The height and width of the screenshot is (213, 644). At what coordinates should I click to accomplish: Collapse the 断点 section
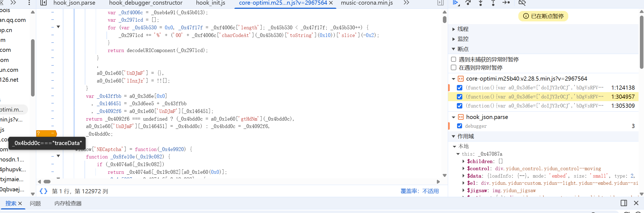pyautogui.click(x=454, y=49)
